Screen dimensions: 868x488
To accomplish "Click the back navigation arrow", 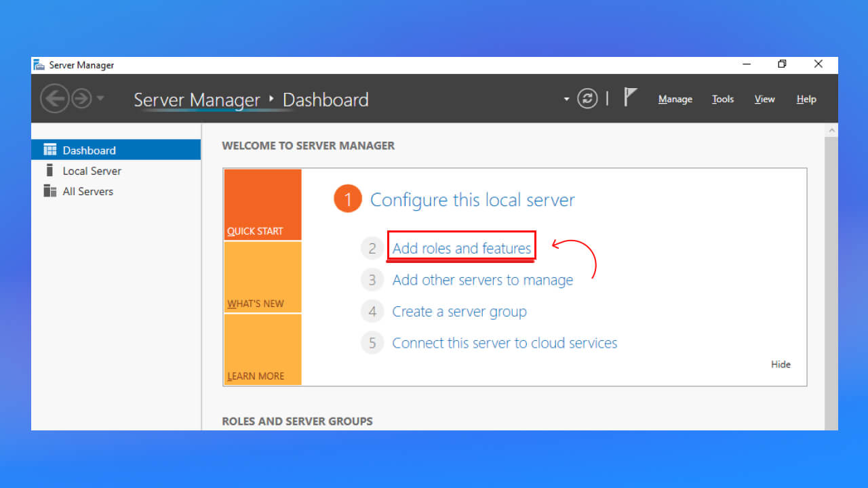I will [54, 99].
